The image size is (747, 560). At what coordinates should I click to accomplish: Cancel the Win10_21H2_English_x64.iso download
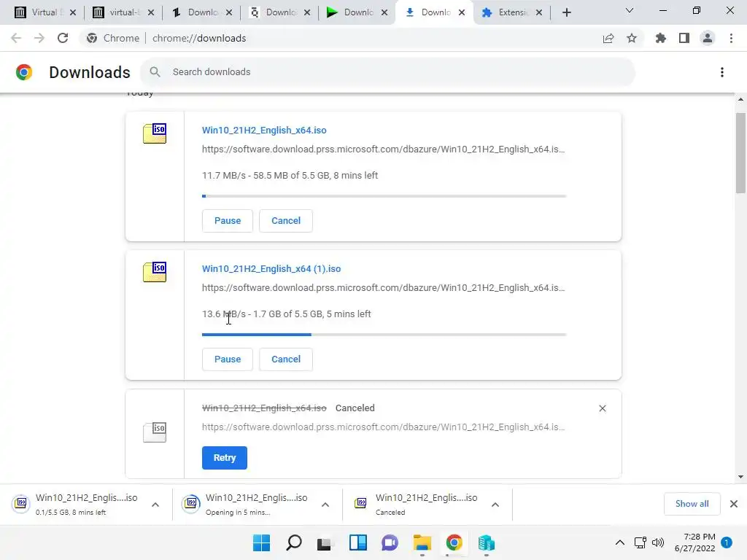[286, 221]
